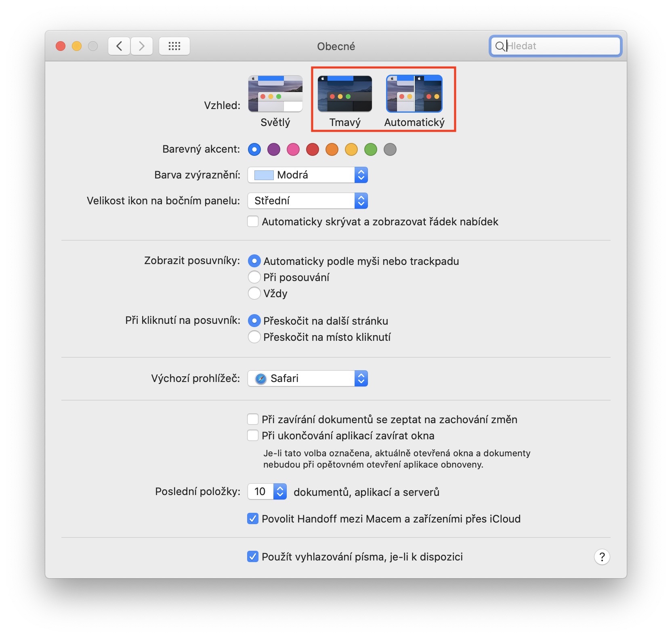The width and height of the screenshot is (672, 638).
Task: Select the Vždy scrollbar radio option
Action: tap(254, 293)
